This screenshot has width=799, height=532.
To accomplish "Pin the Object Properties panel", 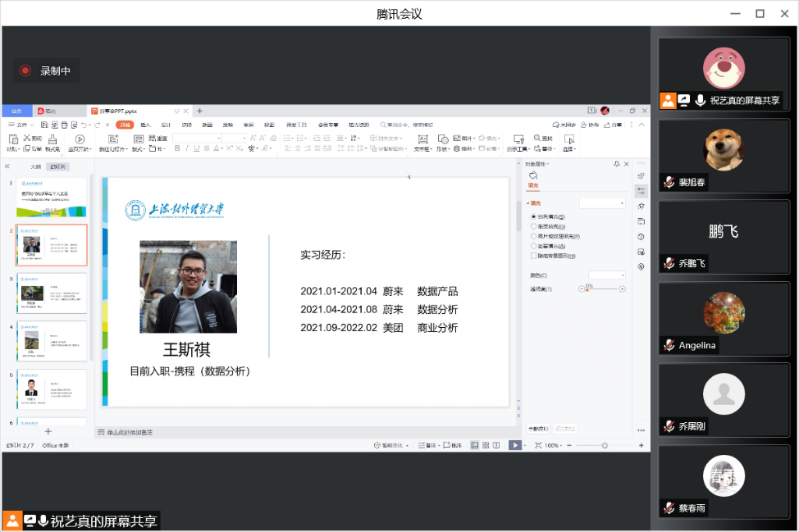I will pyautogui.click(x=616, y=164).
